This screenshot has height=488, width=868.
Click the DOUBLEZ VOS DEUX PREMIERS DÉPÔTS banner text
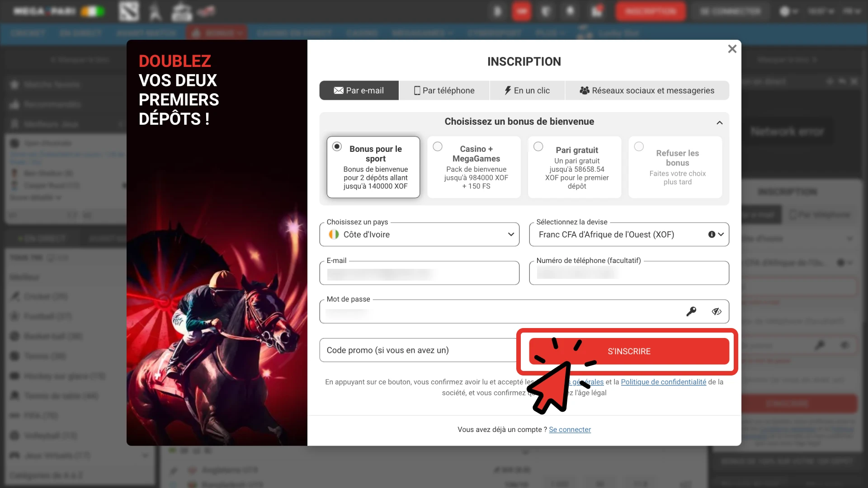tap(179, 89)
